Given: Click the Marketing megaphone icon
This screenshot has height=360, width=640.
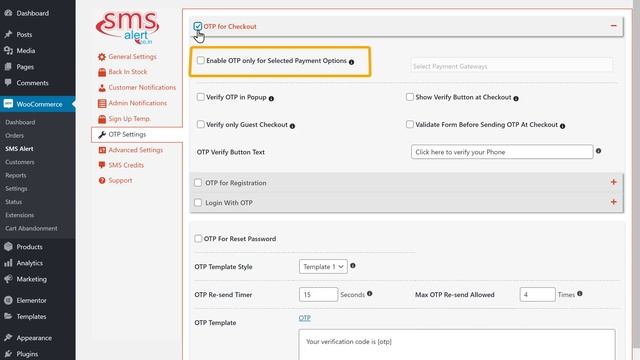Looking at the screenshot, I should coord(8,279).
